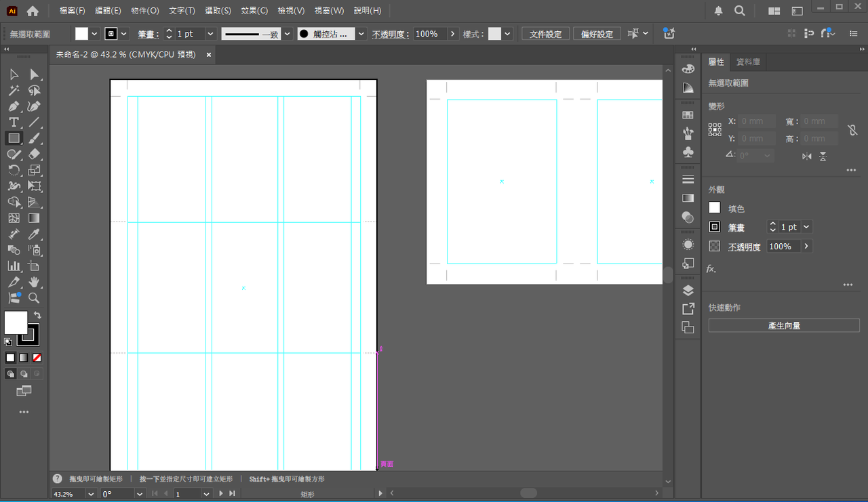Viewport: 868px width, 502px height.
Task: Choose the Hand tool
Action: (34, 282)
